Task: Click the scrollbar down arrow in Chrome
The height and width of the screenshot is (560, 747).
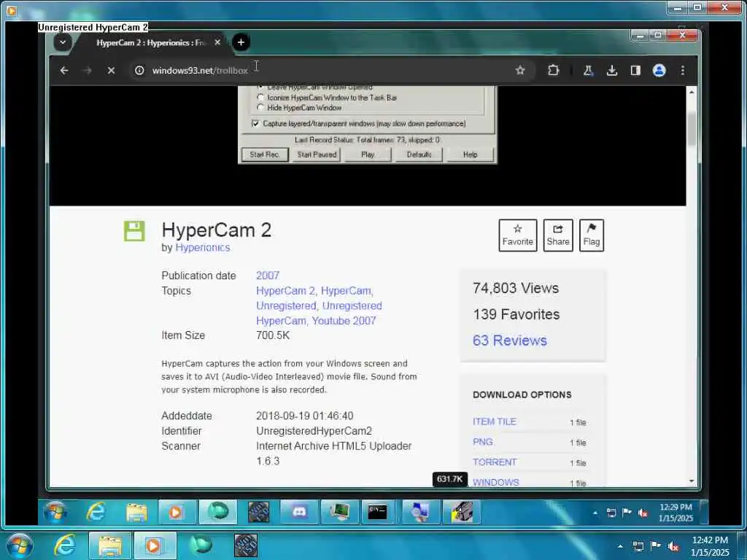Action: (692, 481)
